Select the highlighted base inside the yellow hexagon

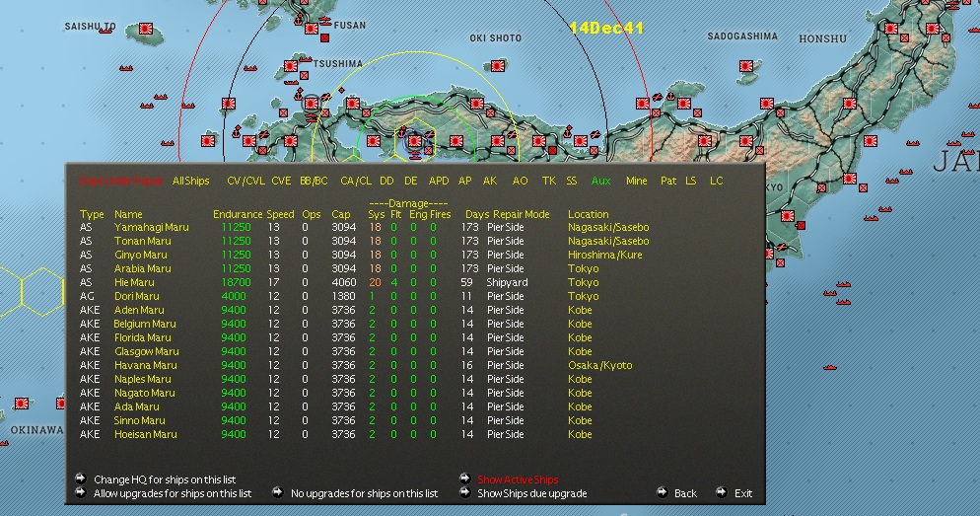pyautogui.click(x=414, y=141)
